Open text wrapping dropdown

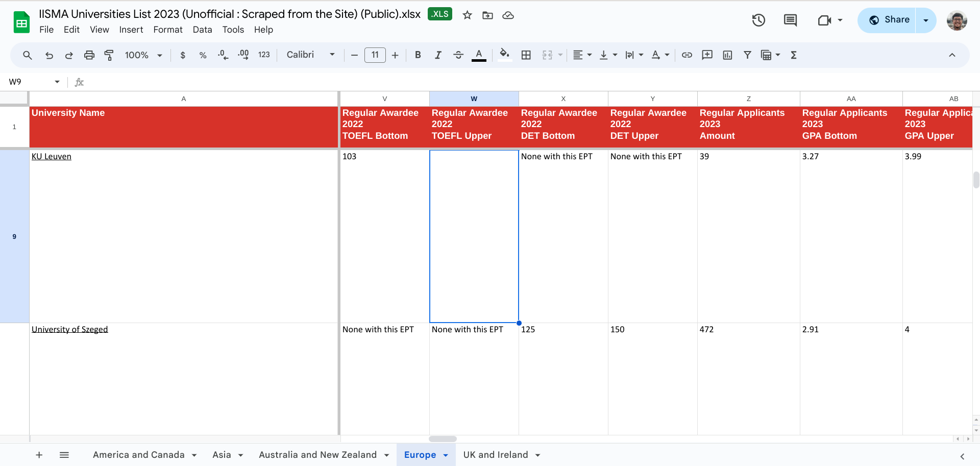click(x=634, y=55)
